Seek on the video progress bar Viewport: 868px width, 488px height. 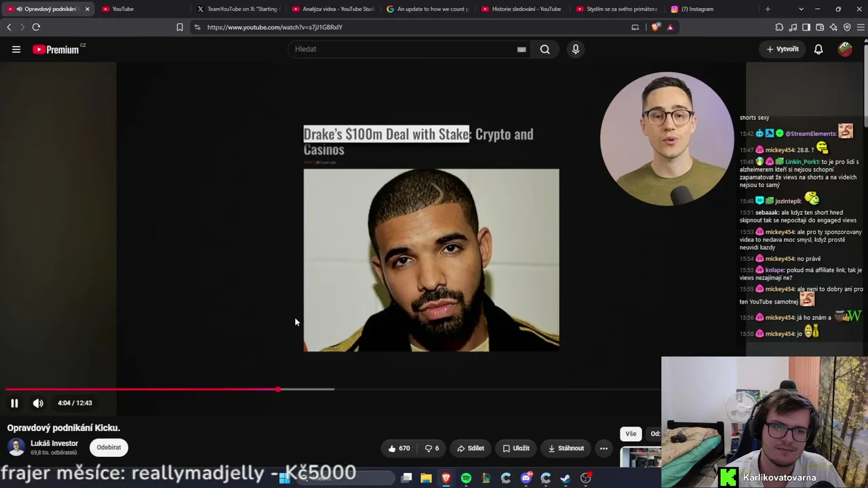pyautogui.click(x=332, y=389)
